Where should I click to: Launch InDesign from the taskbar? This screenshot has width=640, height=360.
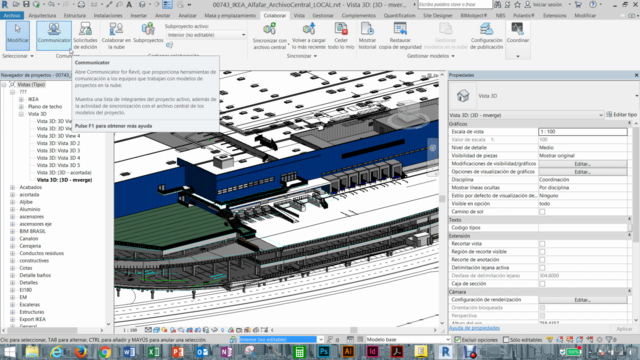click(372, 352)
